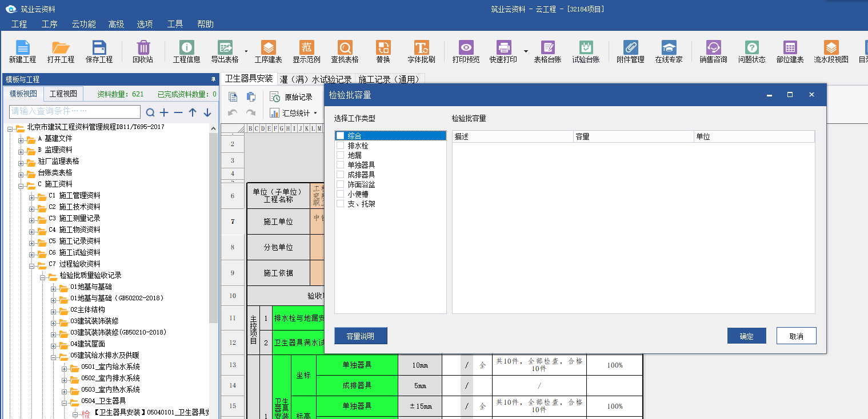Click the 新建工程 new project icon

point(22,52)
